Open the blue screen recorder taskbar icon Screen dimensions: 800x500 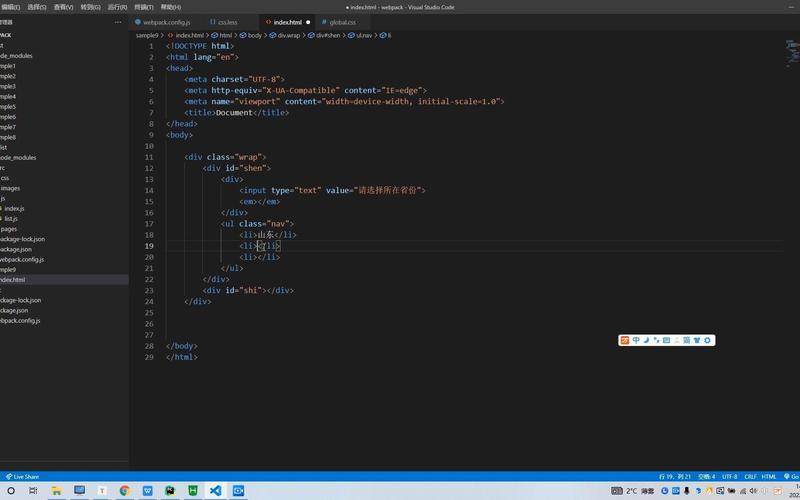point(238,491)
